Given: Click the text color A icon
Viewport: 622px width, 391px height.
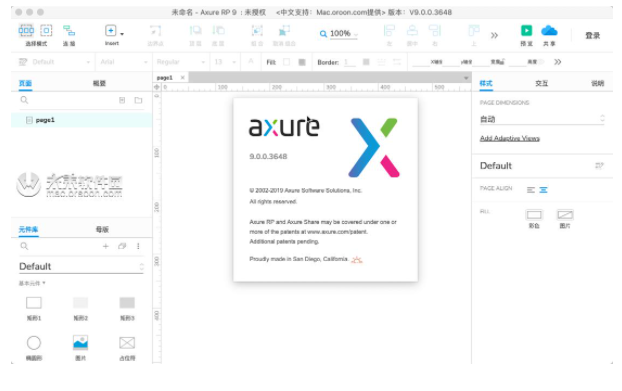Looking at the screenshot, I should [x=251, y=61].
